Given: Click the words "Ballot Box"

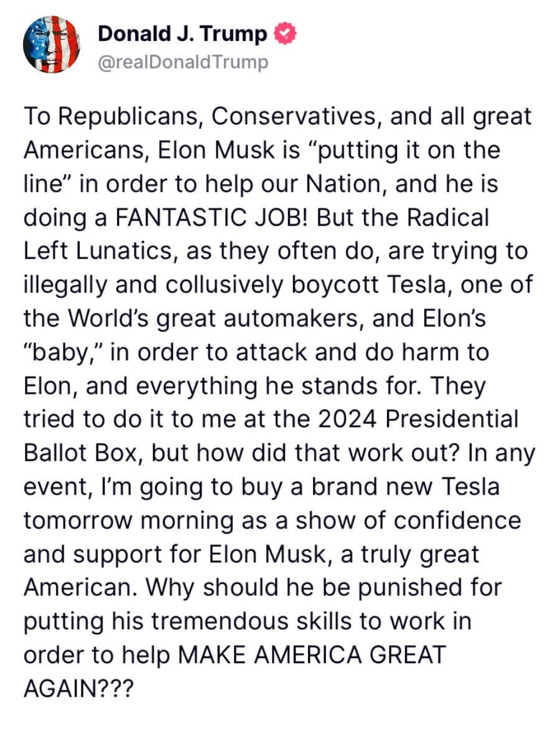Looking at the screenshot, I should pyautogui.click(x=84, y=453).
